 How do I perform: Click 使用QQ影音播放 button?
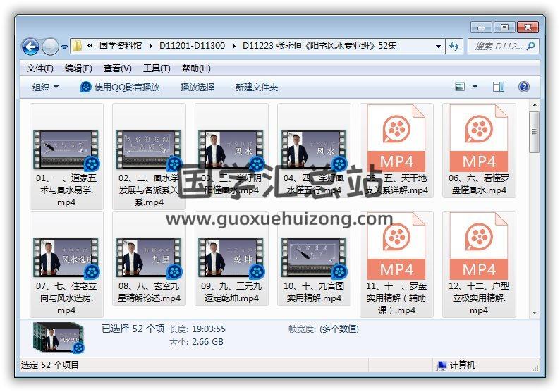(x=120, y=87)
